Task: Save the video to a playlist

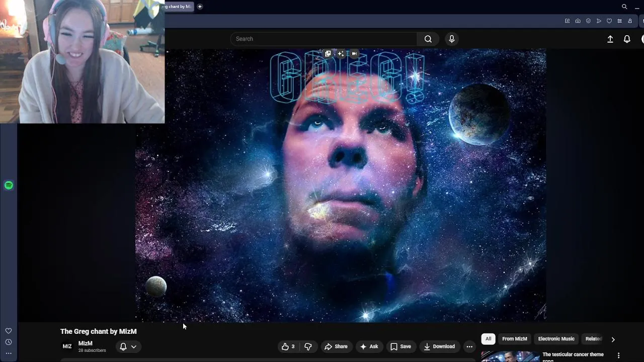Action: click(401, 346)
